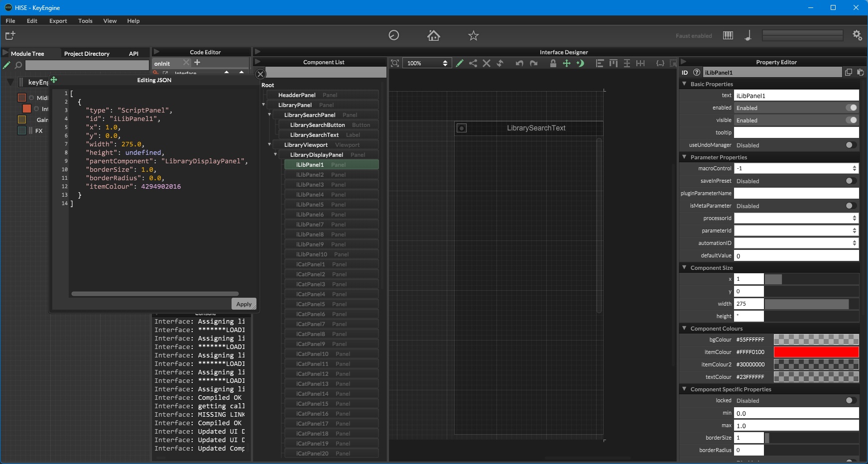This screenshot has height=464, width=868.
Task: Collapse LibraryViewport in Component List
Action: point(269,145)
